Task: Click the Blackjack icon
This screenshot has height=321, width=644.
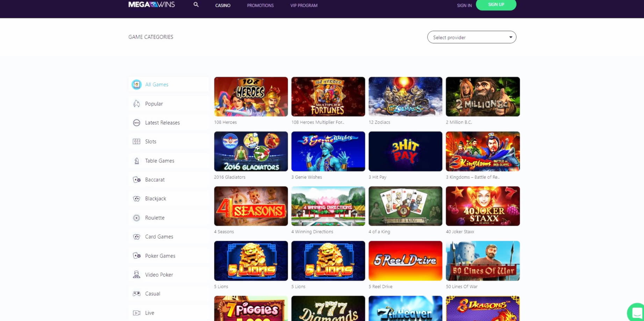Action: point(137,199)
